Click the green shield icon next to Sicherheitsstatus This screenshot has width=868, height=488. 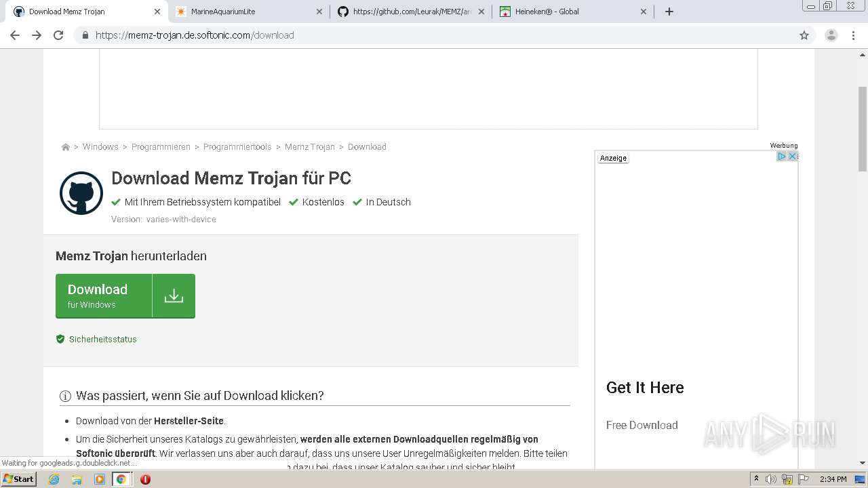(60, 339)
